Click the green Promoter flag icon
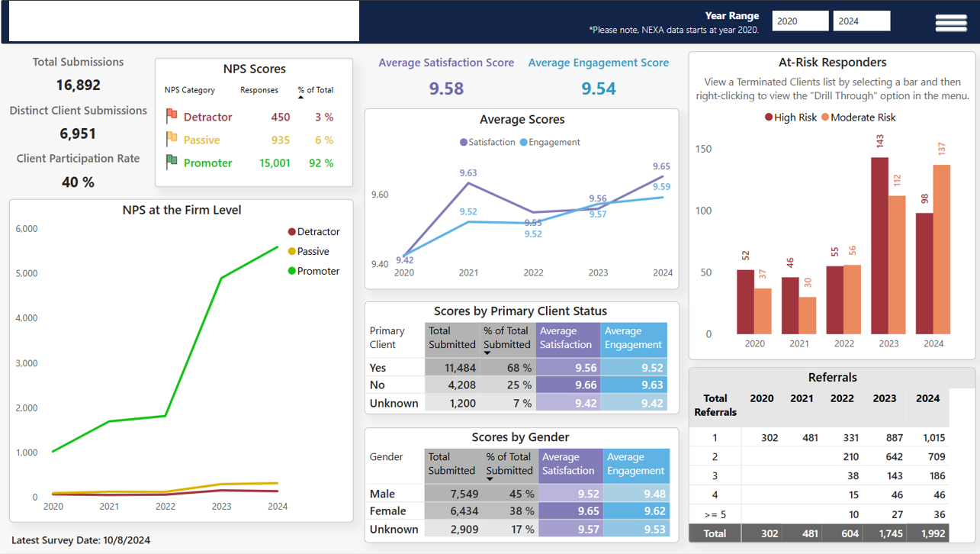This screenshot has width=980, height=554. point(172,163)
